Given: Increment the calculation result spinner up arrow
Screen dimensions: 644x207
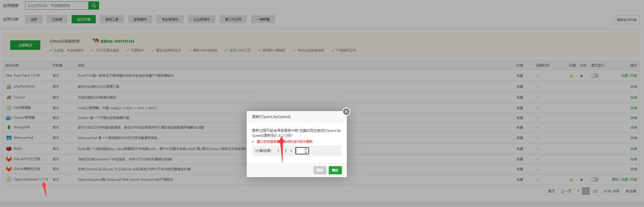Looking at the screenshot, I should pos(306,149).
